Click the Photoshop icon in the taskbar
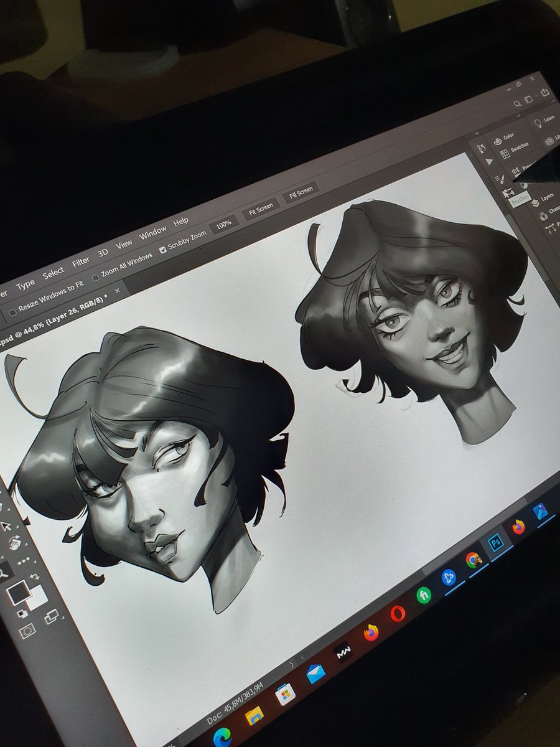 tap(496, 542)
